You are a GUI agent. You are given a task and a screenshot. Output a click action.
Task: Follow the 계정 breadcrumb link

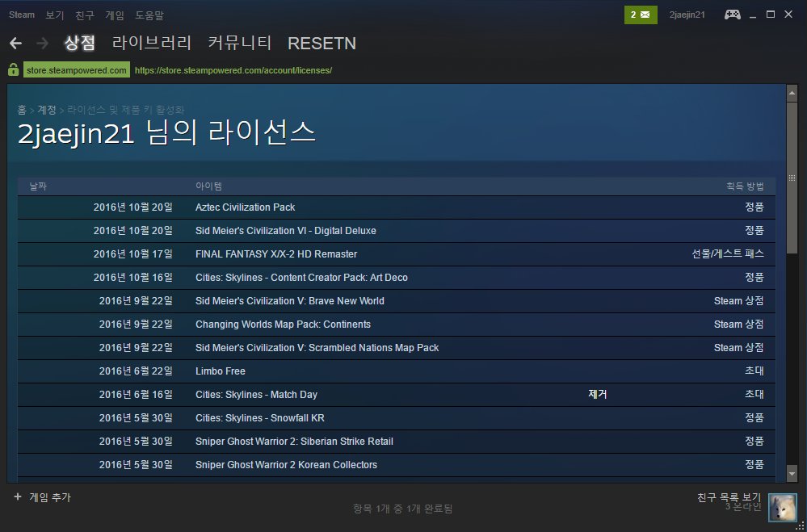pyautogui.click(x=46, y=110)
